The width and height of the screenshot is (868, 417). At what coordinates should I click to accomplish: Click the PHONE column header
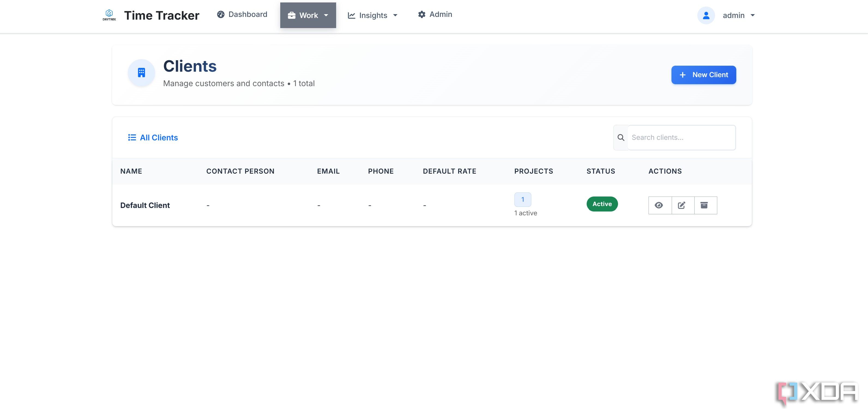(381, 171)
